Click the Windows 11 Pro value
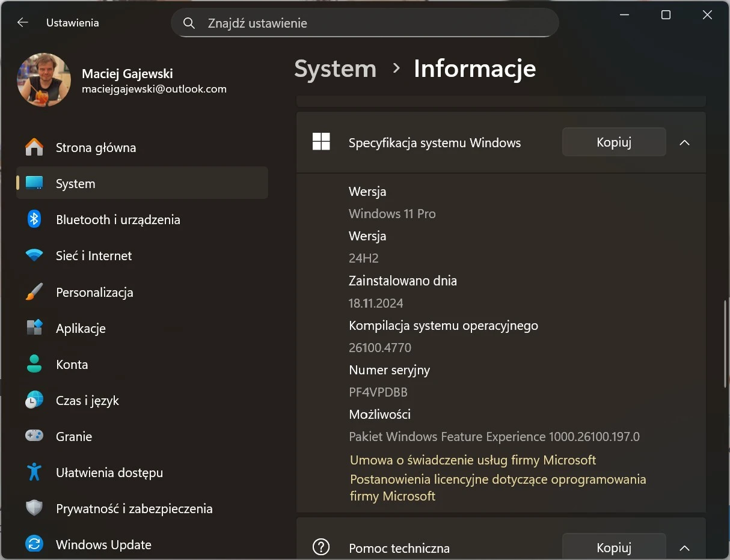The width and height of the screenshot is (730, 560). (x=392, y=213)
